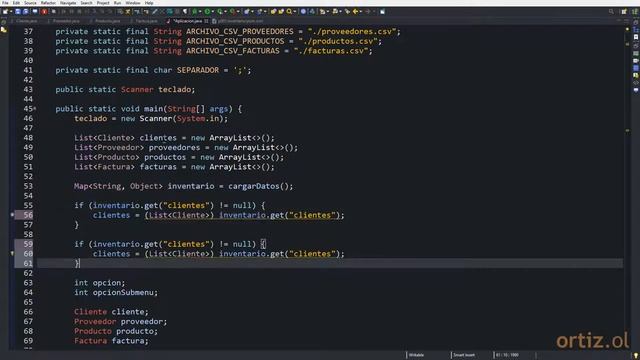Click the Save toolbar icon
The image size is (640, 360).
pos(18,11)
